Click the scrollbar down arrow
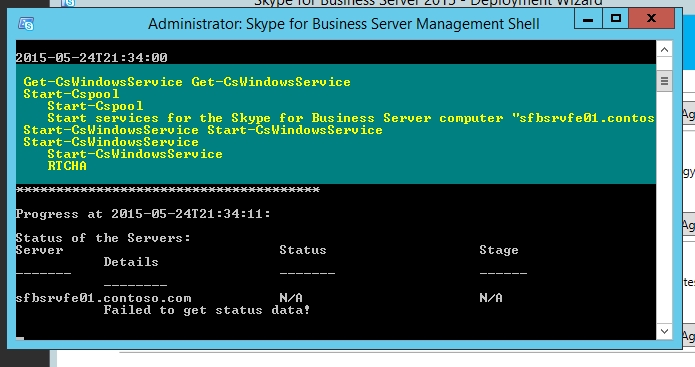Viewport: 695px width, 367px height. (664, 331)
